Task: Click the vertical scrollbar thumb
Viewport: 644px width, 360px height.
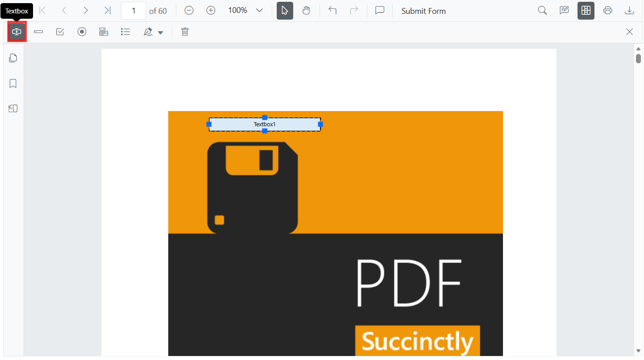Action: [x=638, y=58]
